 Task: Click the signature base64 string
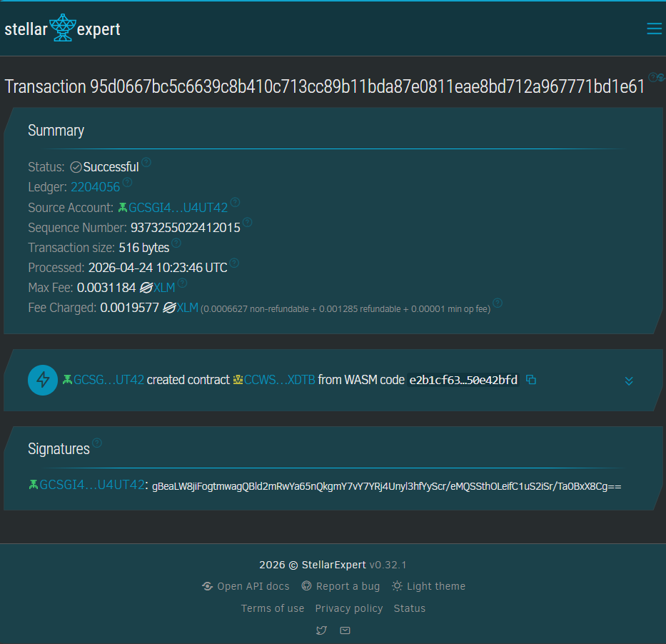(386, 486)
